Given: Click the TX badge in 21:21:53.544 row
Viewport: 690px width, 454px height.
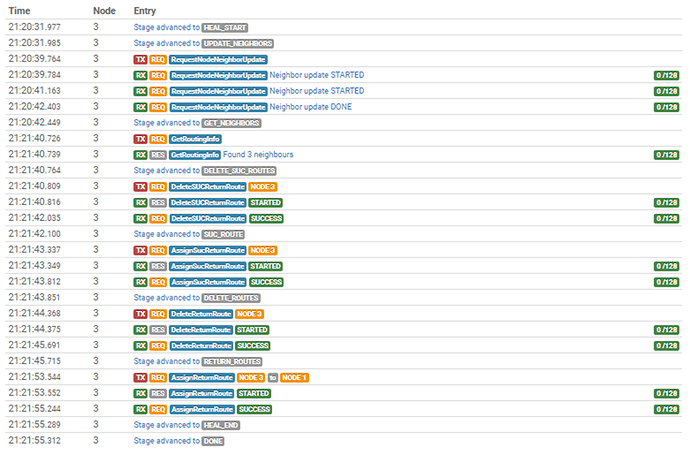Looking at the screenshot, I should [x=140, y=377].
